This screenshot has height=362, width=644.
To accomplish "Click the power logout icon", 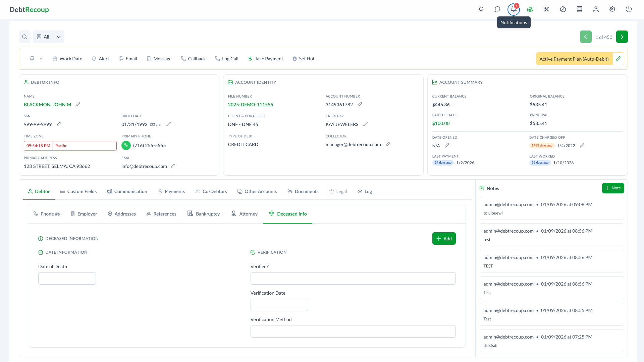I will coord(629,9).
